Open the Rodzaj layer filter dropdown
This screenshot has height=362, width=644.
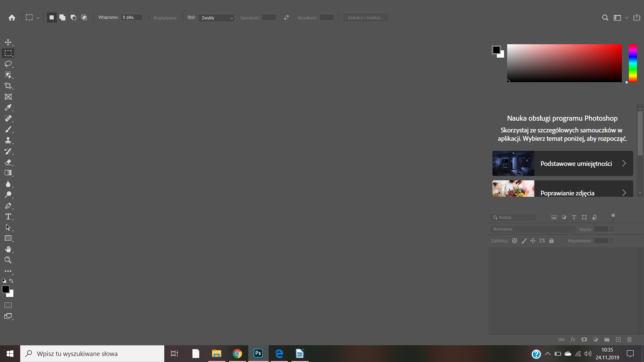513,217
